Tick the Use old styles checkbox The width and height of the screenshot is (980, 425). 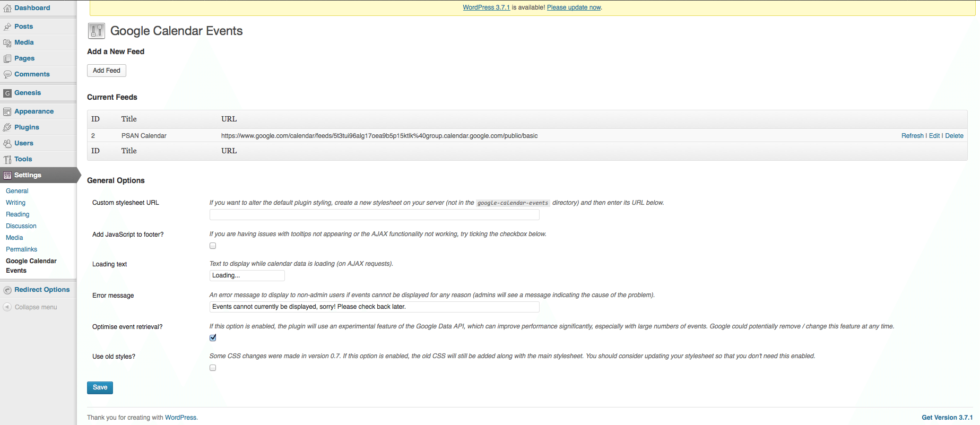tap(213, 368)
